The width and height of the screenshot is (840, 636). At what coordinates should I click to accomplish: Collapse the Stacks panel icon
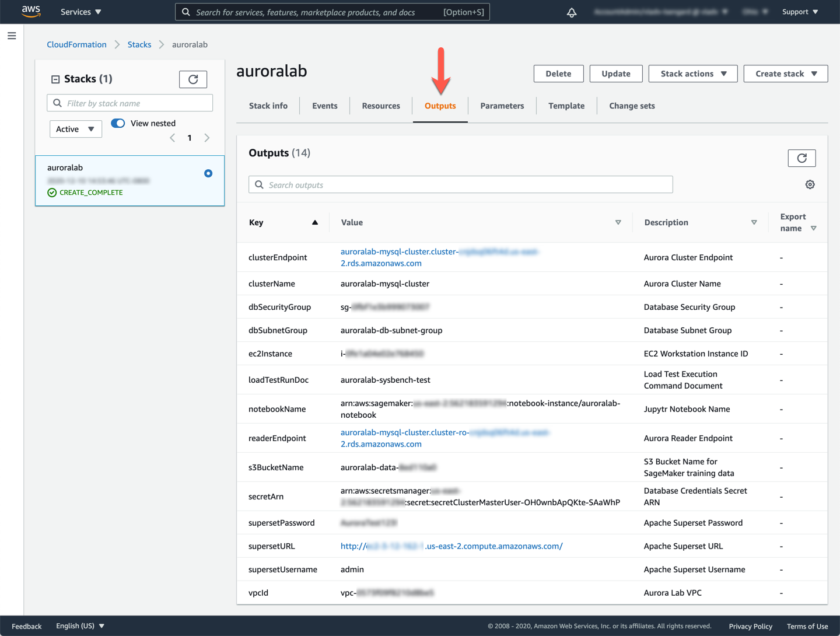click(55, 79)
